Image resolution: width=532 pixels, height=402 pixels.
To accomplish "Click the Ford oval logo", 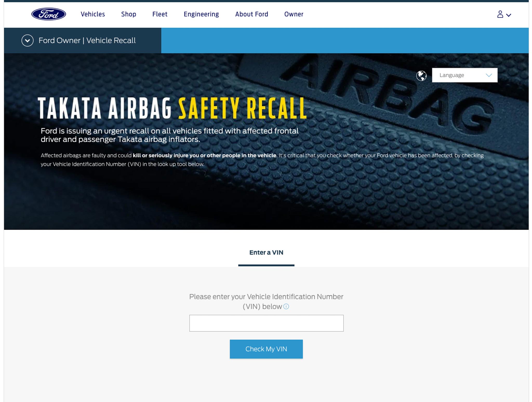I will 49,14.
